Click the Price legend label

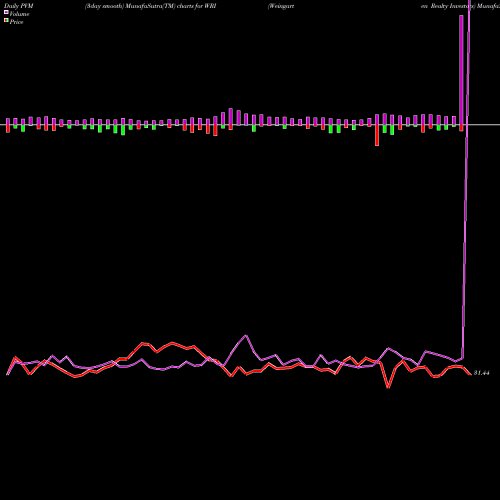pos(16,22)
